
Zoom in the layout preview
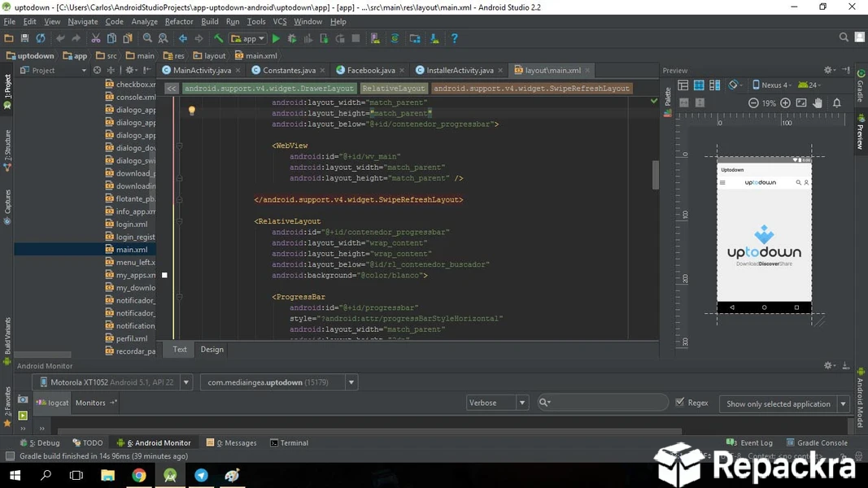point(785,103)
